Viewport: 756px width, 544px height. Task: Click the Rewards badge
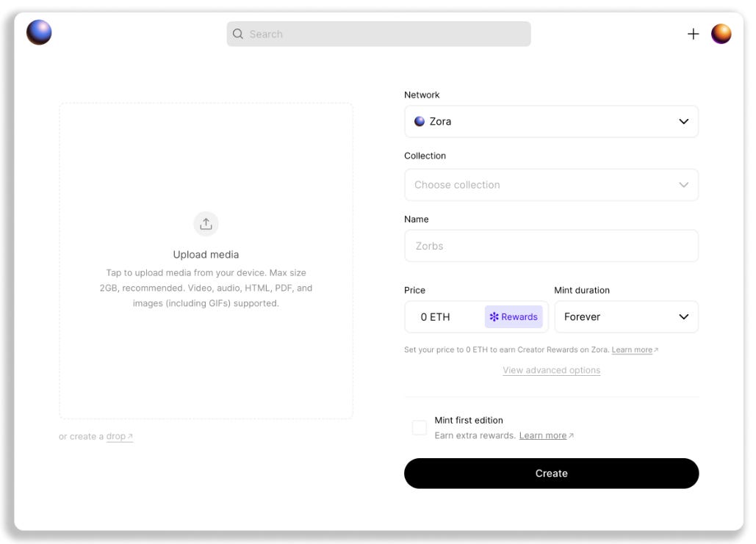coord(514,316)
